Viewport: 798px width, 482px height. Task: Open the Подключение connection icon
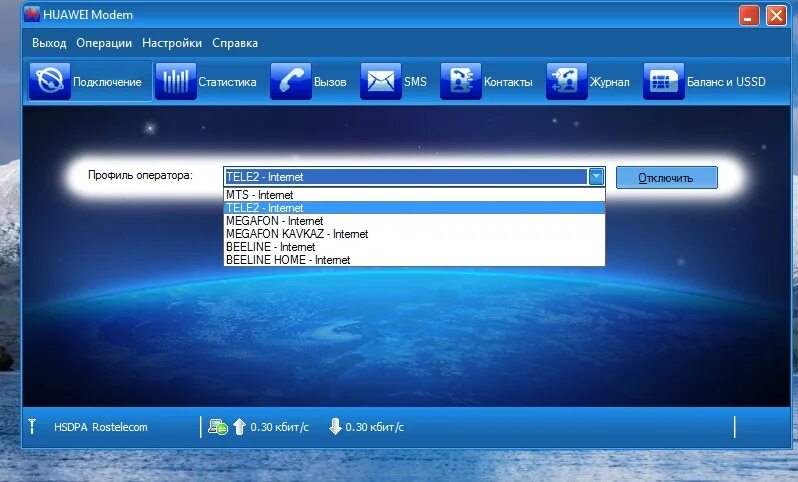pos(50,81)
